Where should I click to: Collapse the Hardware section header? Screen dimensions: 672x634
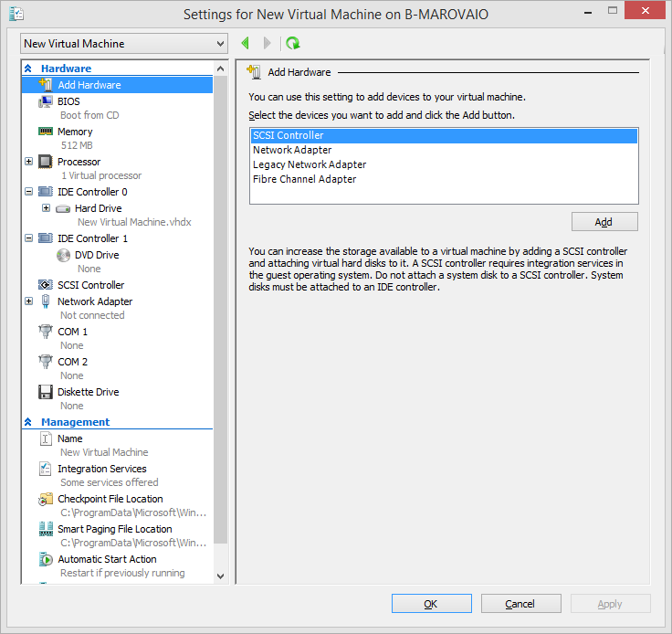tap(28, 69)
